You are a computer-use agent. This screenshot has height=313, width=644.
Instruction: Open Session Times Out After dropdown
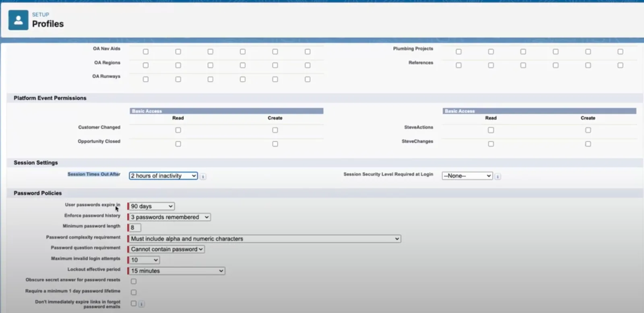coord(163,176)
